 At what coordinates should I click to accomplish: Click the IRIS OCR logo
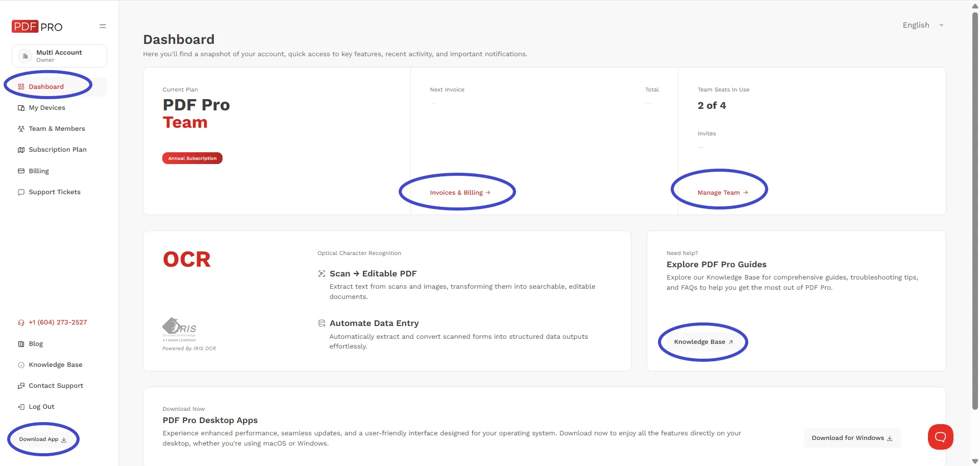pos(179,330)
